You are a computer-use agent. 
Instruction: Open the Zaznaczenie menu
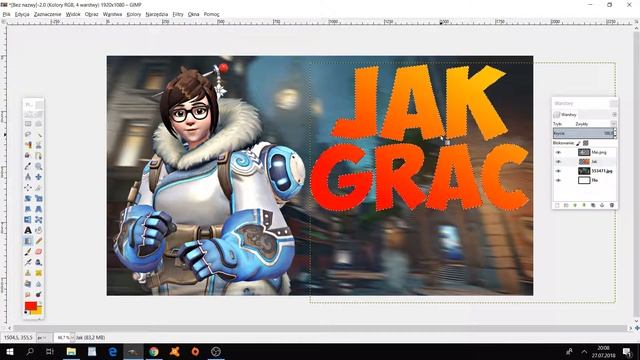(x=47, y=14)
